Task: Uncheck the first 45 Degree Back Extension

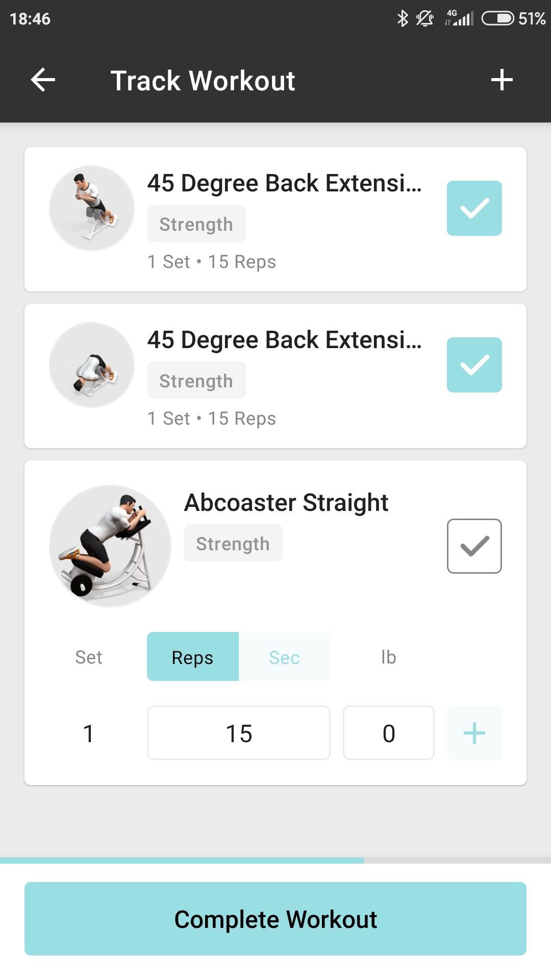Action: pos(474,208)
